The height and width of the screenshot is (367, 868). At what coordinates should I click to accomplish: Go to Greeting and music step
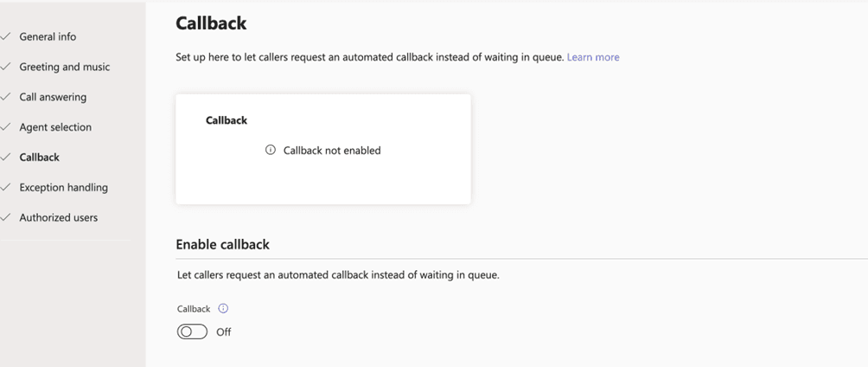coord(64,67)
